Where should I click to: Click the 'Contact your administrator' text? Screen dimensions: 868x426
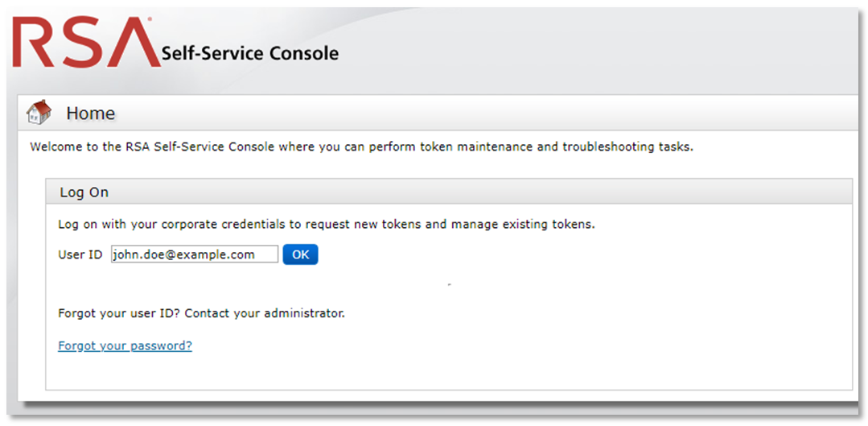point(265,313)
